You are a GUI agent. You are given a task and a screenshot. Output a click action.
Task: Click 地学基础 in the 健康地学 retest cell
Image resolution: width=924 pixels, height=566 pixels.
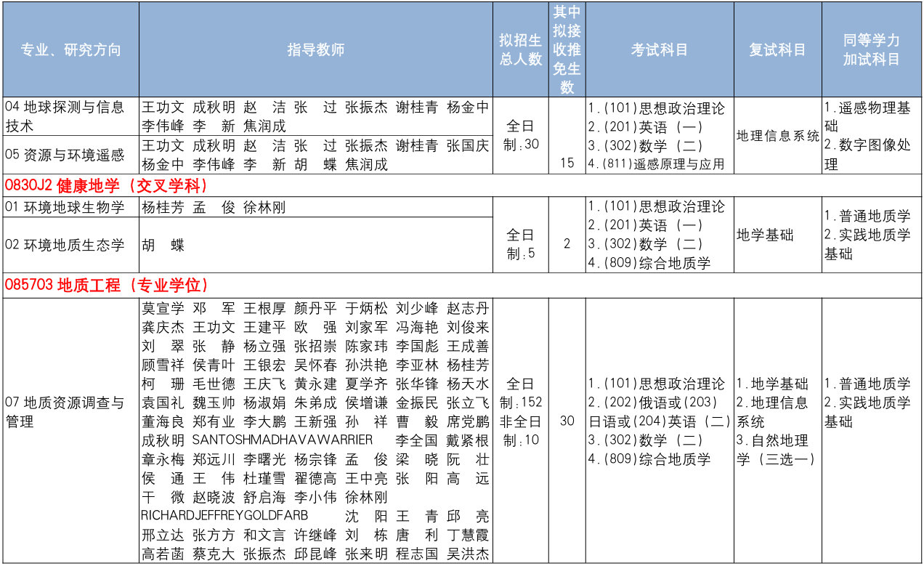(765, 235)
